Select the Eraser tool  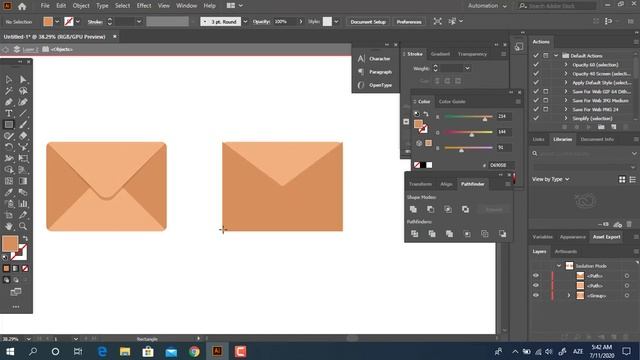pyautogui.click(x=23, y=136)
